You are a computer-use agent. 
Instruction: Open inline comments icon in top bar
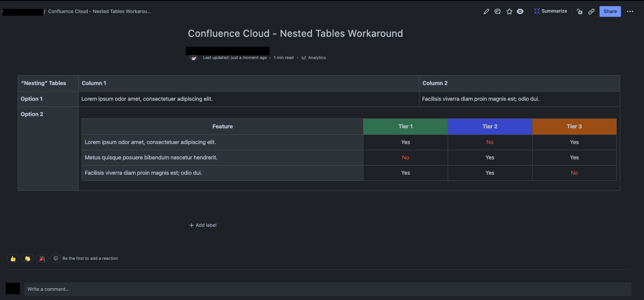coord(497,11)
